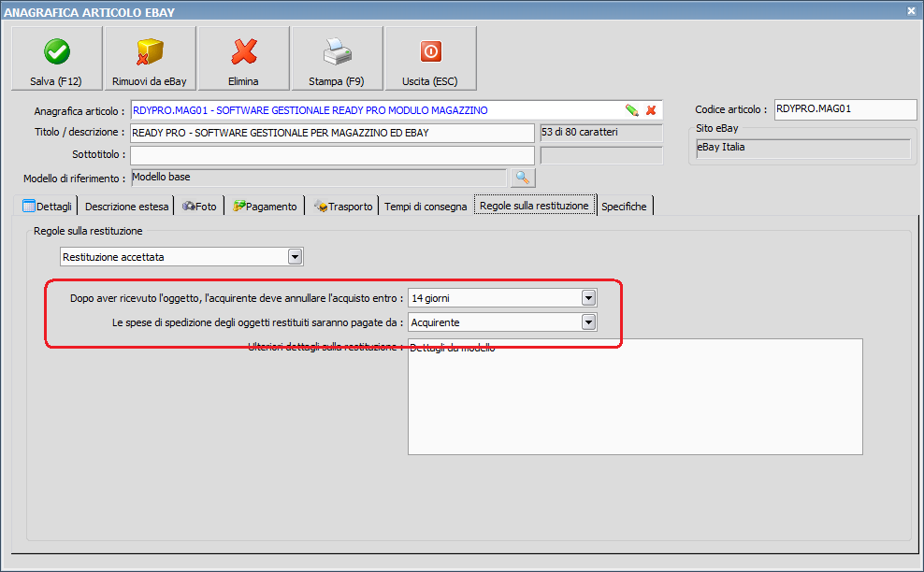This screenshot has width=924, height=572.
Task: Click the empty counter box beside Sottotitolo
Action: pyautogui.click(x=601, y=155)
